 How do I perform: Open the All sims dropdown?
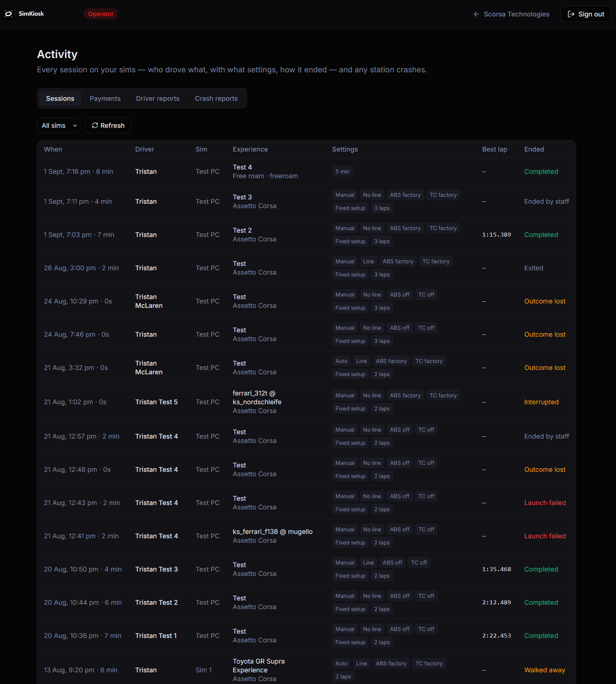[x=58, y=125]
